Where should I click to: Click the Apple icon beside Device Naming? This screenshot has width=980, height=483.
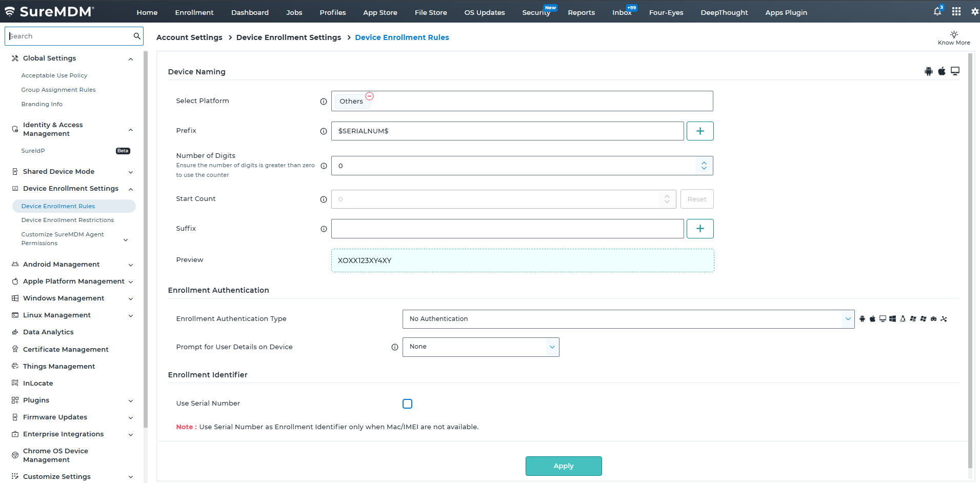942,71
